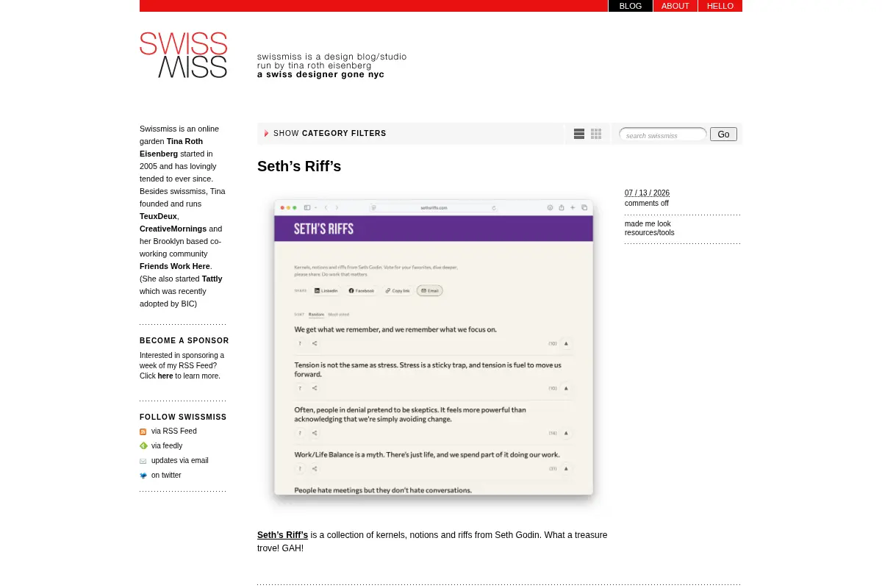Click 'a swiss designer gone nyc' tagline
The height and width of the screenshot is (588, 882).
pyautogui.click(x=320, y=75)
